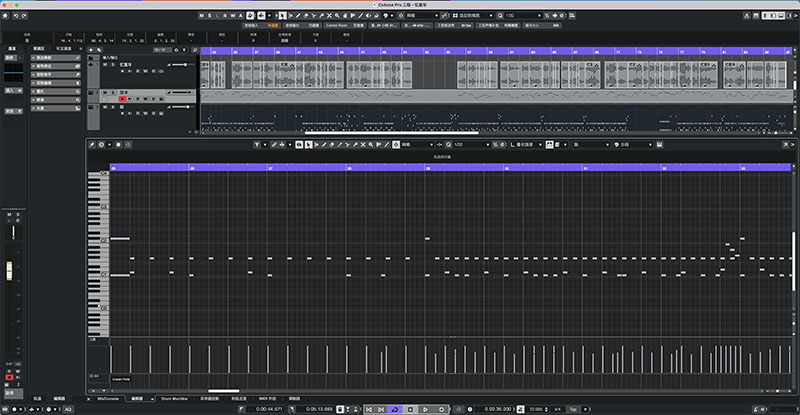Screen dimensions: 800x415
Task: Select the Erase tool in main toolbar
Action: coord(306,15)
